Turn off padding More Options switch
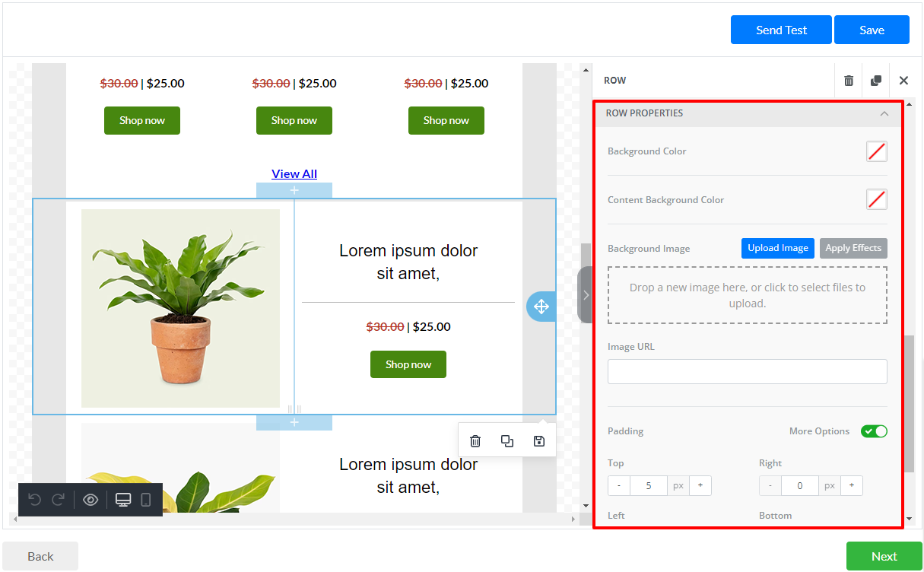924x572 pixels. (x=874, y=431)
